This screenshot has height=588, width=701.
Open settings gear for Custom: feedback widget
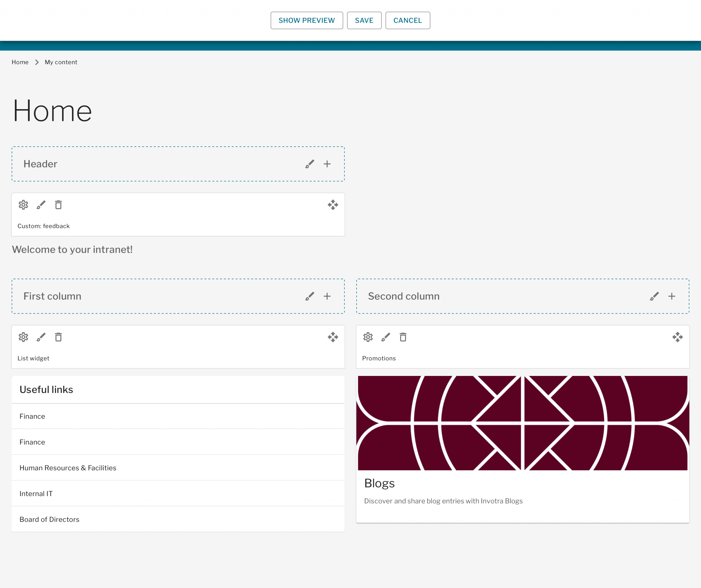[23, 205]
